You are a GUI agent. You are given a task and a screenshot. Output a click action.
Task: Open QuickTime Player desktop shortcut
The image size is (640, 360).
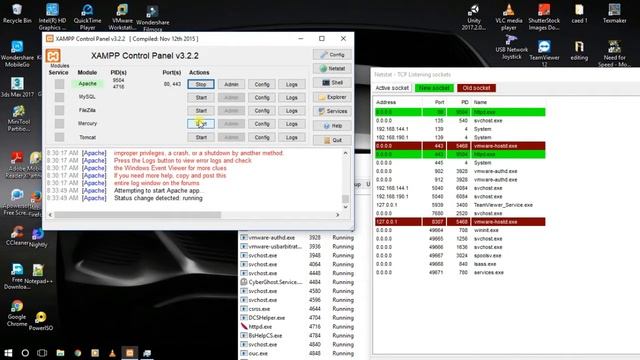[87, 16]
